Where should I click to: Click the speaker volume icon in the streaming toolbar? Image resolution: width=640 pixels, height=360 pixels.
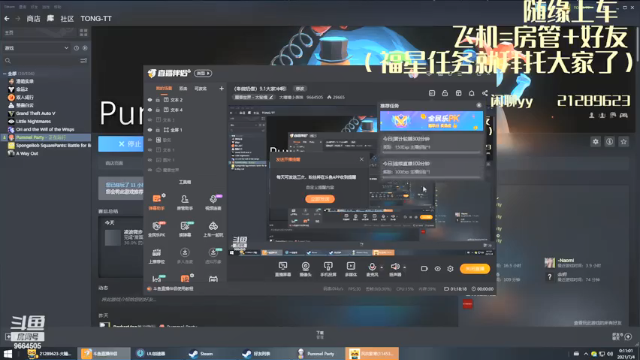(394, 267)
